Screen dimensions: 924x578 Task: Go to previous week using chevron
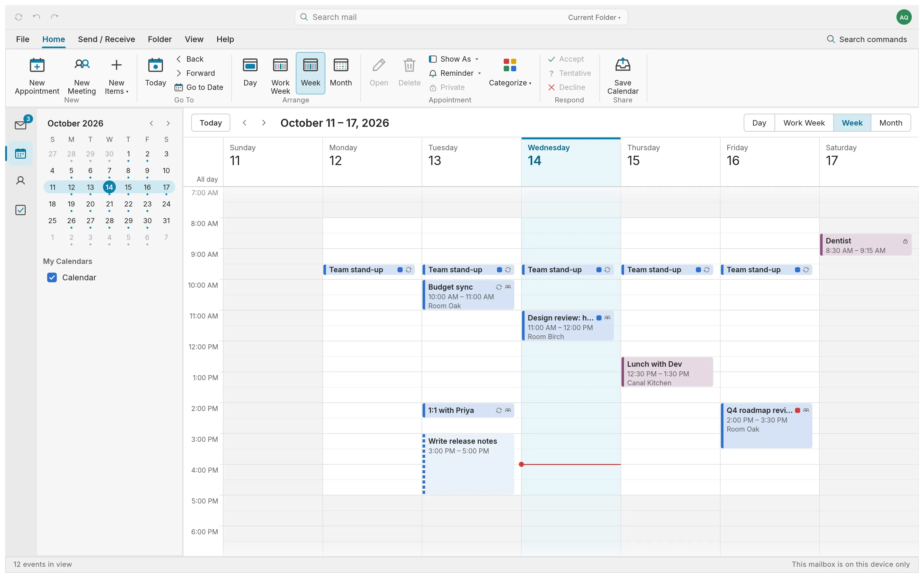[244, 123]
